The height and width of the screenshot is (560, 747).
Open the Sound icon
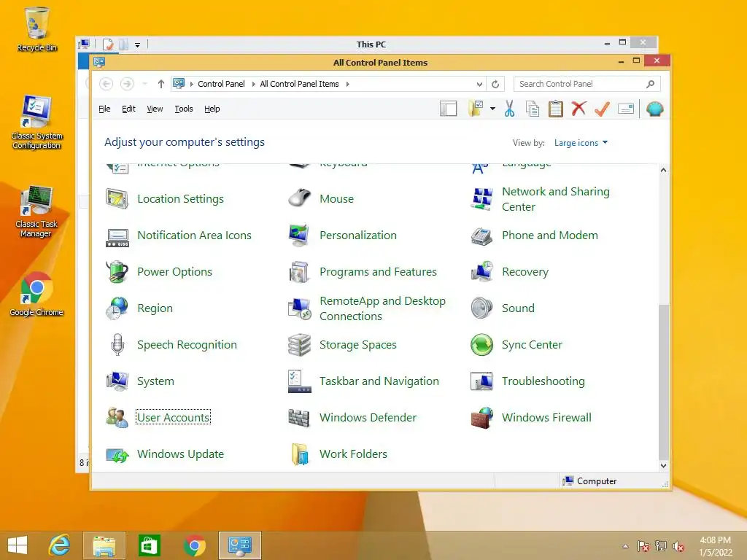point(481,308)
